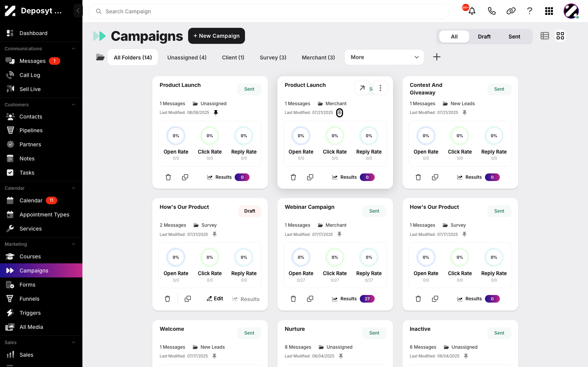Add a new folder with plus icon
Screen dimensions: 588x367
(437, 57)
